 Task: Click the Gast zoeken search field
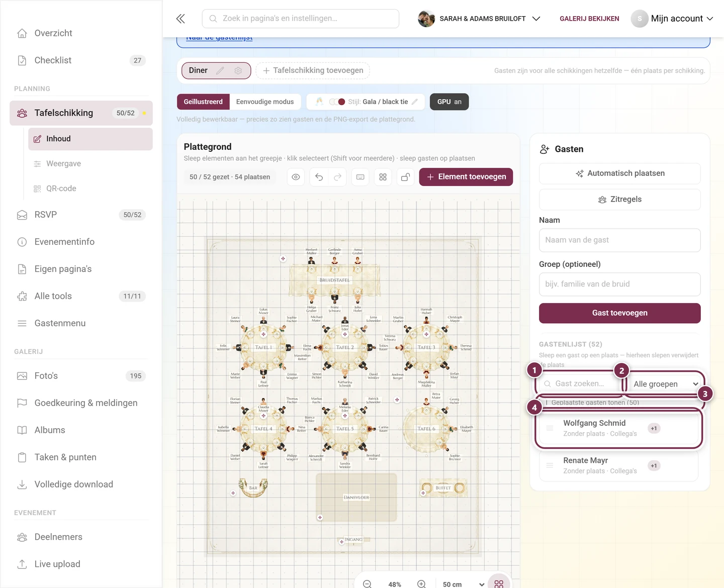579,384
